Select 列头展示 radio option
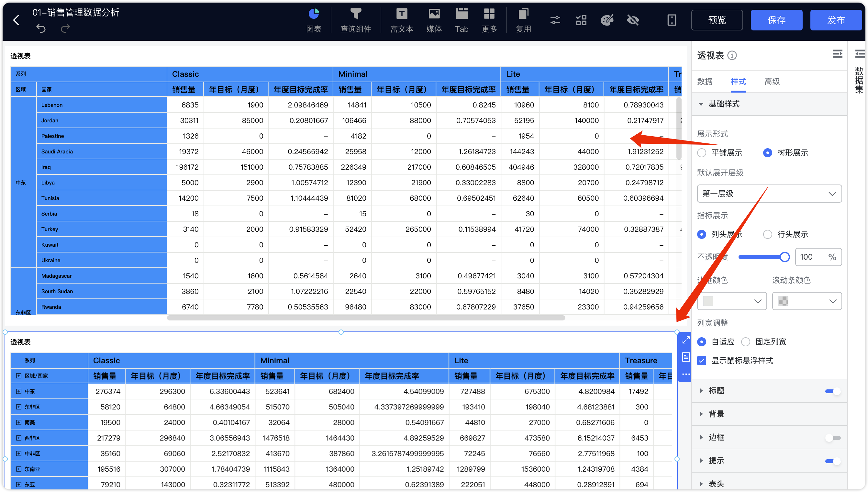This screenshot has height=492, width=868. click(x=701, y=234)
